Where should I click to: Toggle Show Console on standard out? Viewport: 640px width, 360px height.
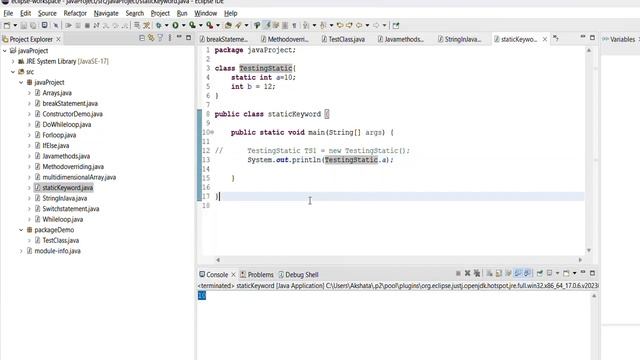coord(518,273)
